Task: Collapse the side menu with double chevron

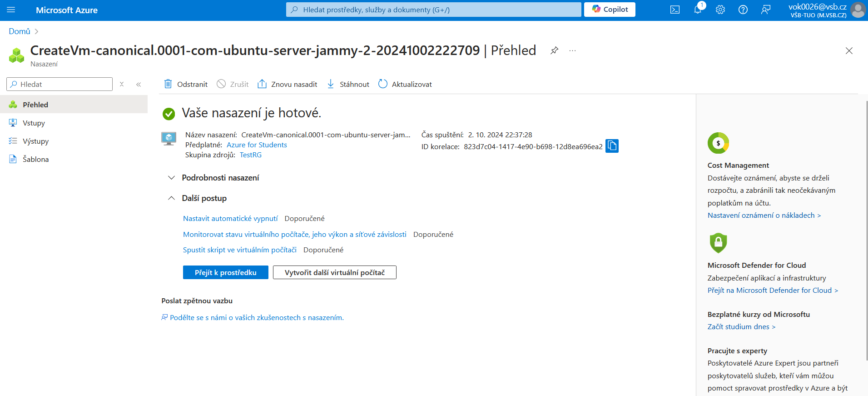Action: pos(139,84)
